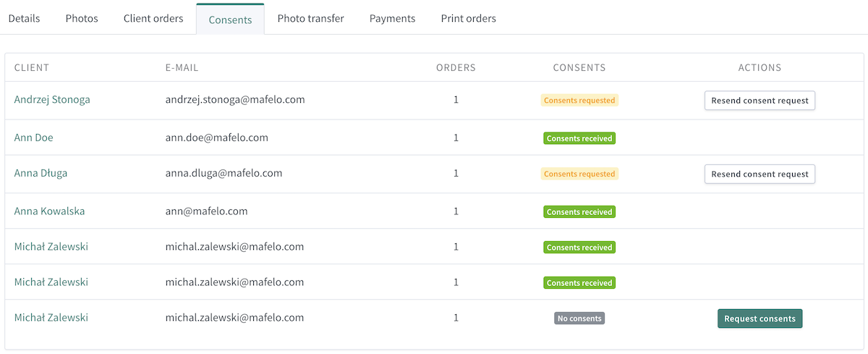Viewport: 868px width, 354px height.
Task: Click Andrzej Stonoga's Consents requested badge
Action: pos(579,101)
